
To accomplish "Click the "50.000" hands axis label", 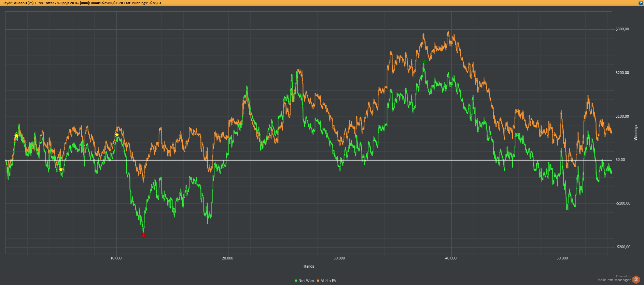I will 562,258.
